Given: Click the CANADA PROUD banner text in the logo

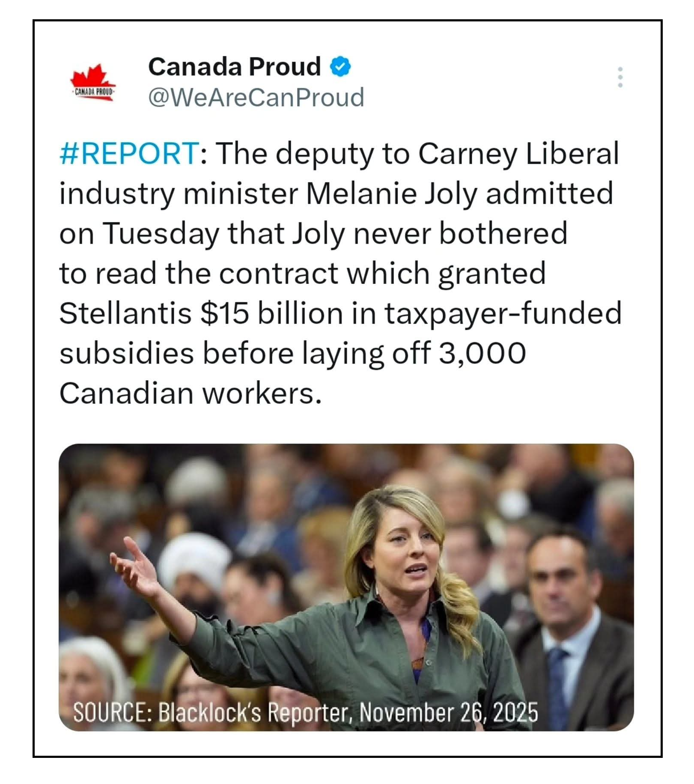Looking at the screenshot, I should pos(93,92).
